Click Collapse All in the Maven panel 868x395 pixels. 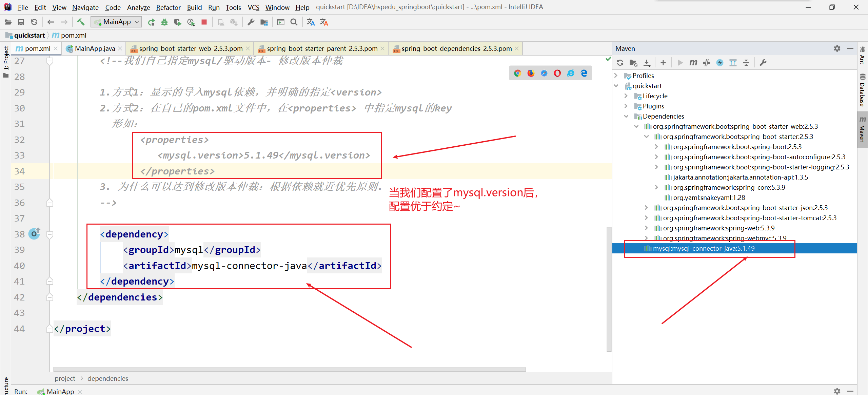[x=746, y=63]
